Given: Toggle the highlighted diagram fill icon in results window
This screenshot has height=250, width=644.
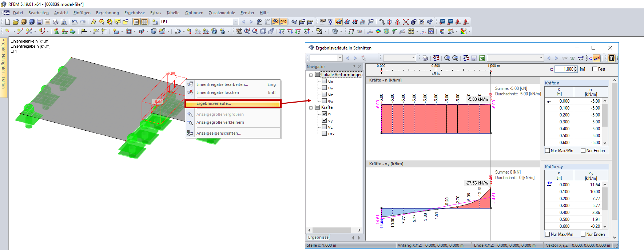Looking at the screenshot, I should tap(597, 58).
